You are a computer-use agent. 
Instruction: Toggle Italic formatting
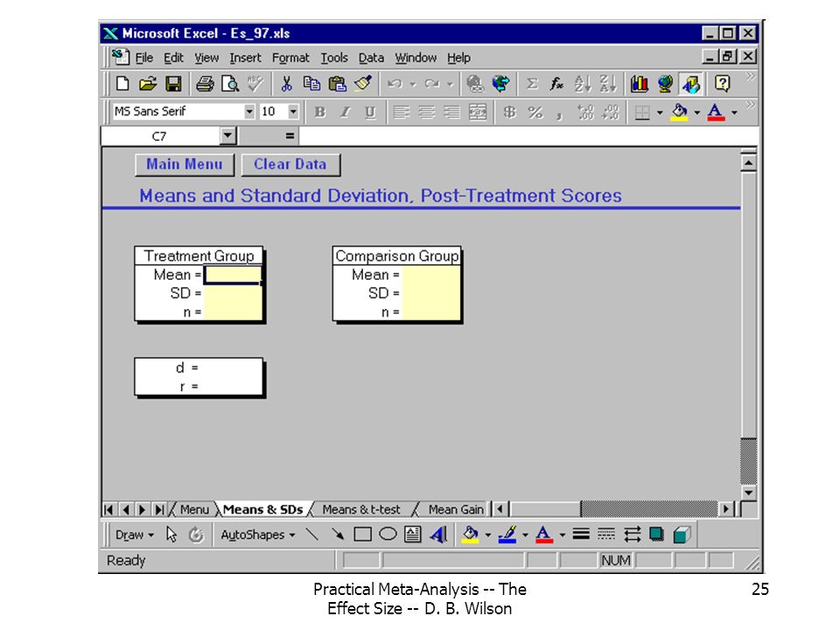tap(345, 112)
